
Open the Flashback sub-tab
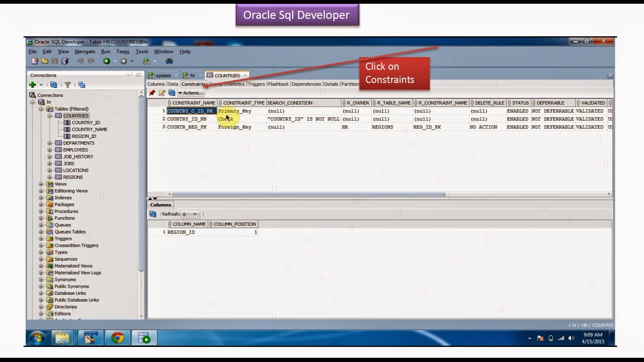pos(279,84)
